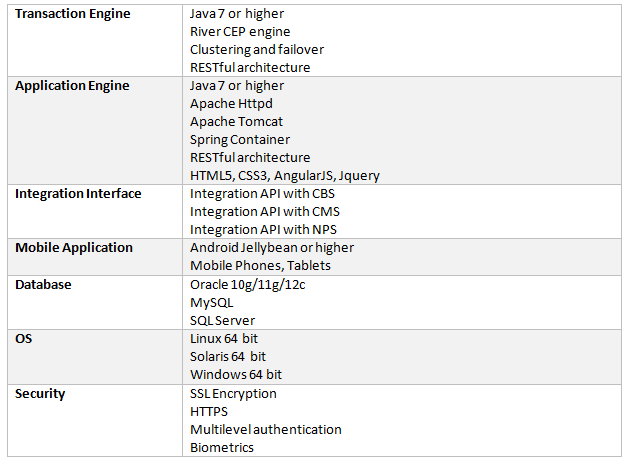627x466 pixels.
Task: Select the 'Transaction Engine' heading cell
Action: coord(95,40)
